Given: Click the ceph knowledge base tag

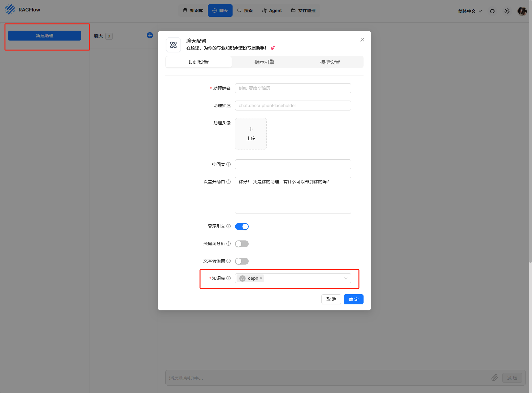Looking at the screenshot, I should 251,278.
